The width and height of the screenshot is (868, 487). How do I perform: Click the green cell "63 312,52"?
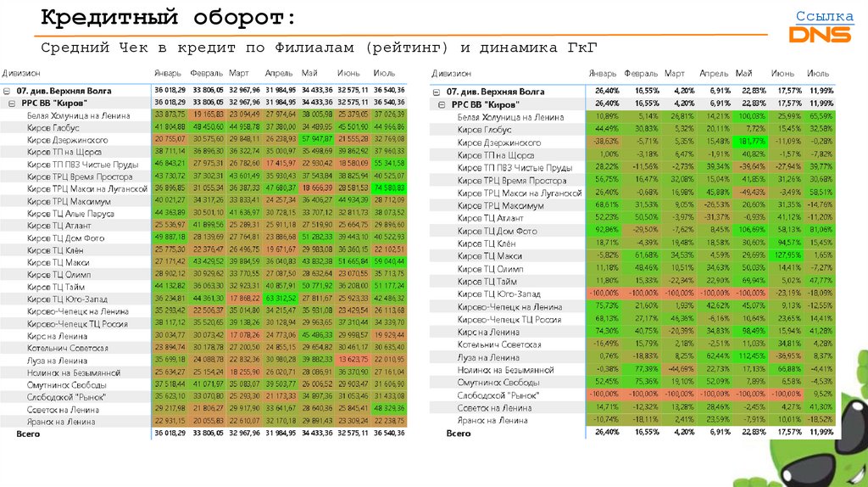tap(280, 299)
